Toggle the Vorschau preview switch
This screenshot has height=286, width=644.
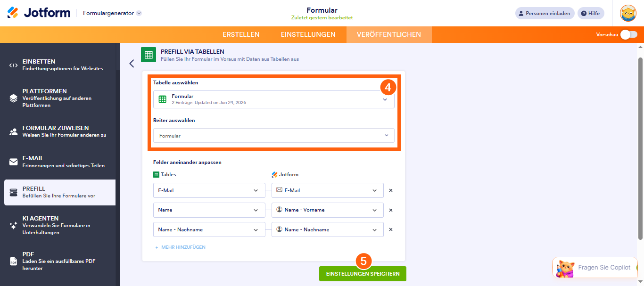pyautogui.click(x=629, y=34)
